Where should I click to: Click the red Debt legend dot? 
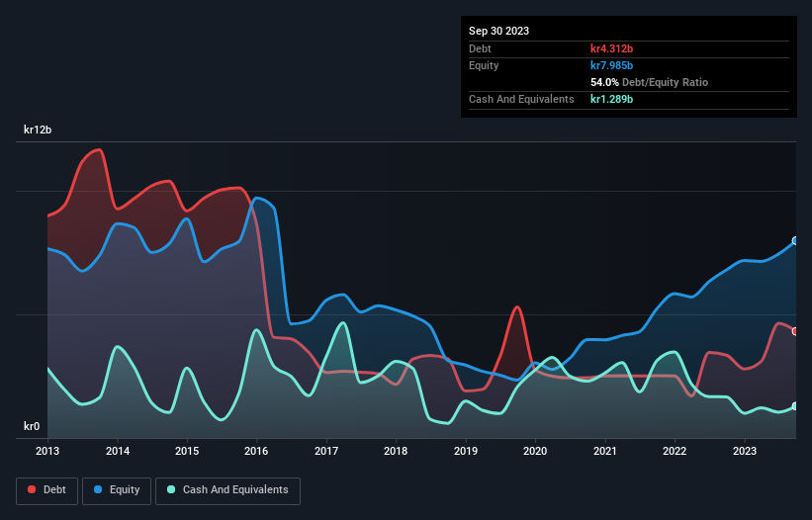coord(32,489)
